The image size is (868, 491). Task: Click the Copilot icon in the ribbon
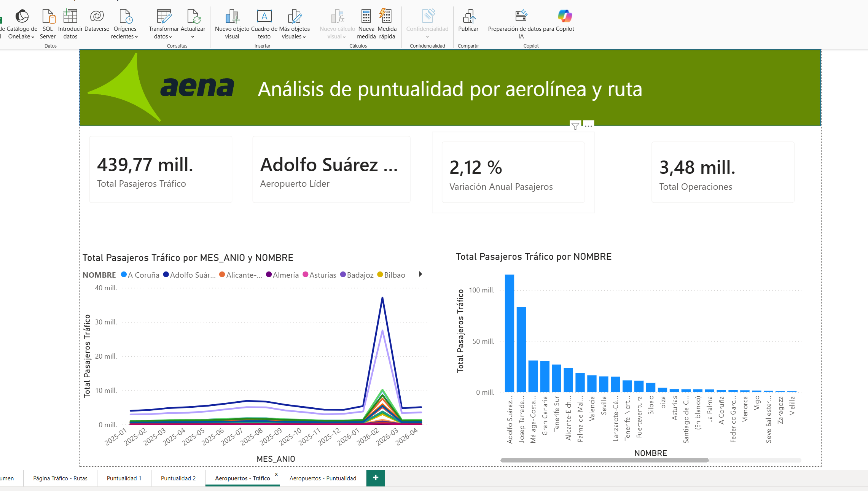click(x=565, y=16)
